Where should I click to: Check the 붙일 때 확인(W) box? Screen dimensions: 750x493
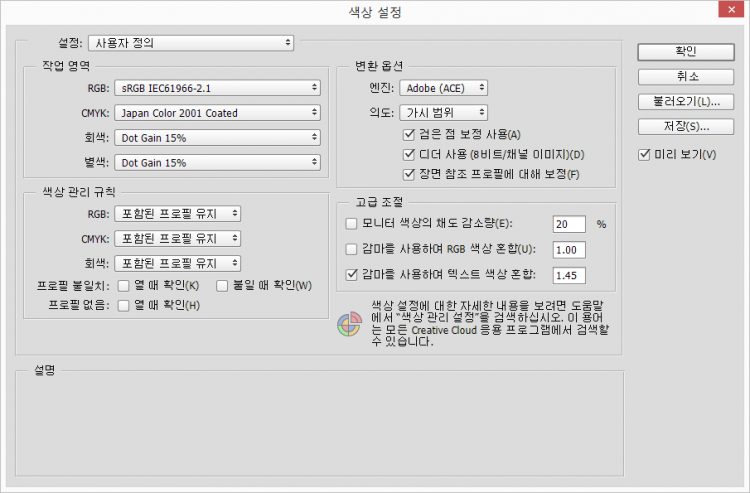coord(223,286)
